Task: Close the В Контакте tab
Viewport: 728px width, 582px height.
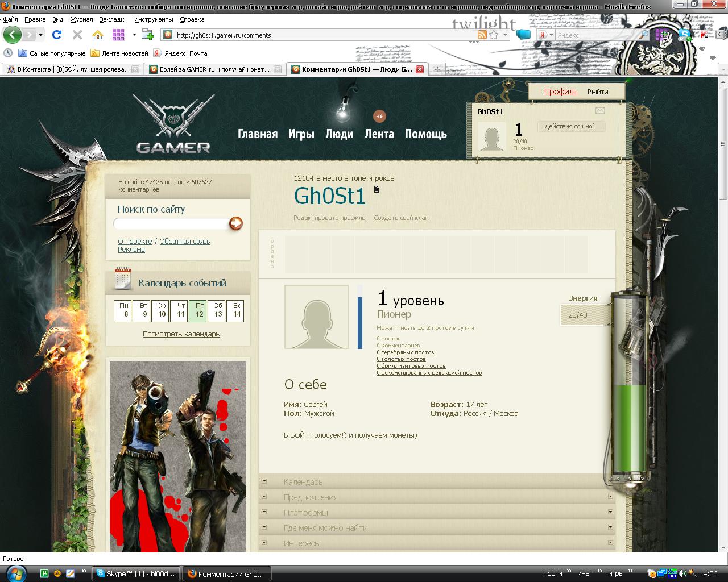Action: [x=135, y=69]
